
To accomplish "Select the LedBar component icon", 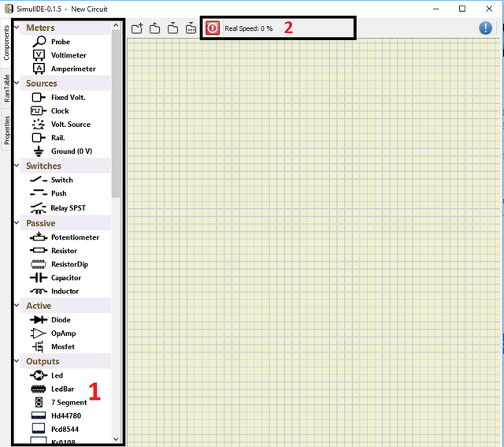I will tap(39, 389).
